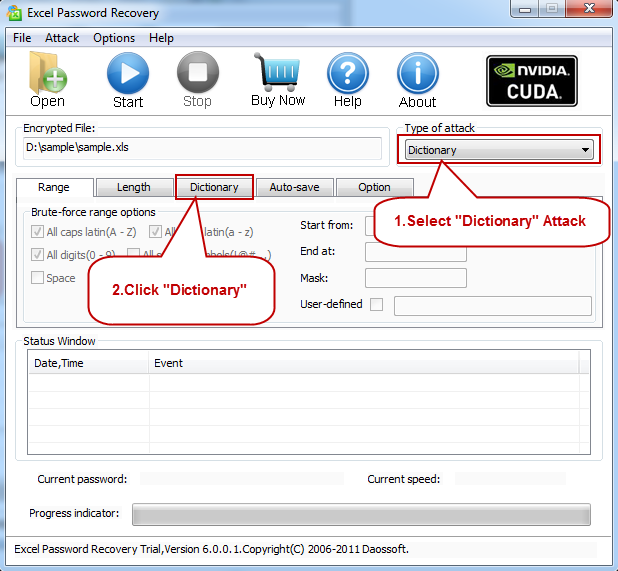Click the Event column header
This screenshot has height=571, width=618.
pos(363,363)
